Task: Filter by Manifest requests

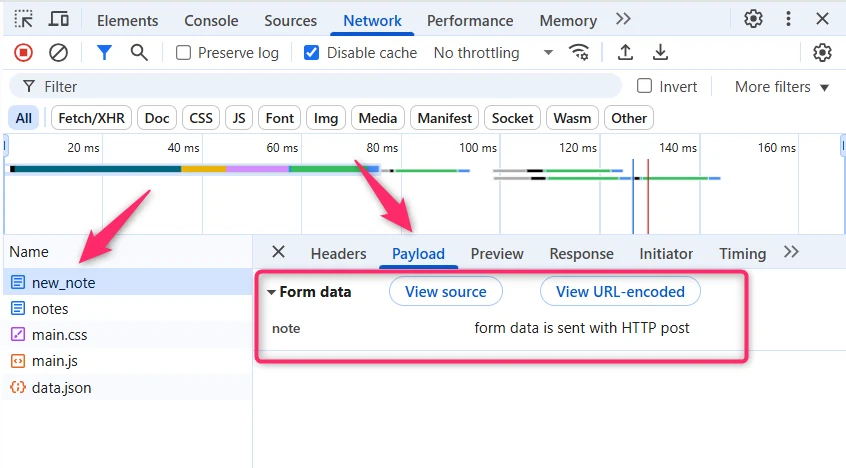Action: click(445, 118)
